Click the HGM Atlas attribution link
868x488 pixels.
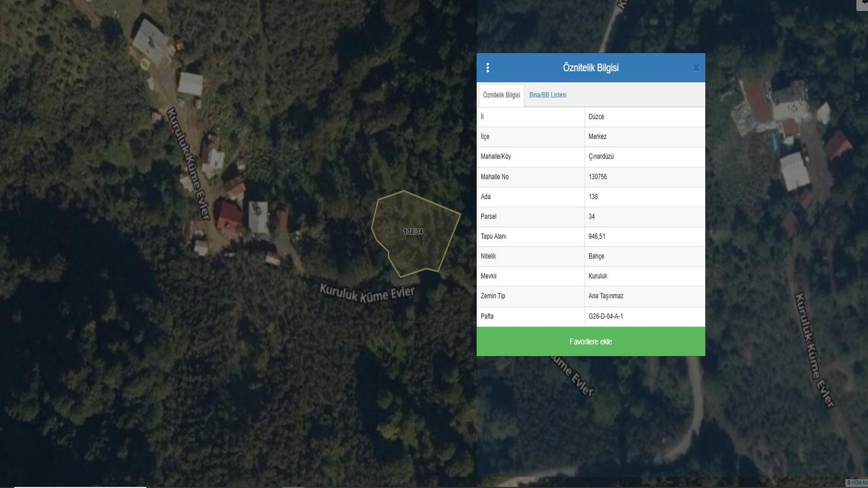(x=857, y=483)
